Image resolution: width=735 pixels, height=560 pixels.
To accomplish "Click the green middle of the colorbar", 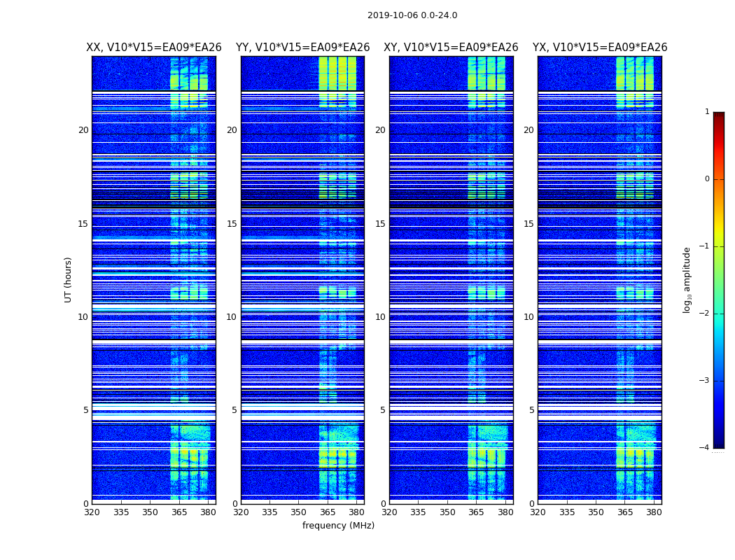I will [719, 281].
